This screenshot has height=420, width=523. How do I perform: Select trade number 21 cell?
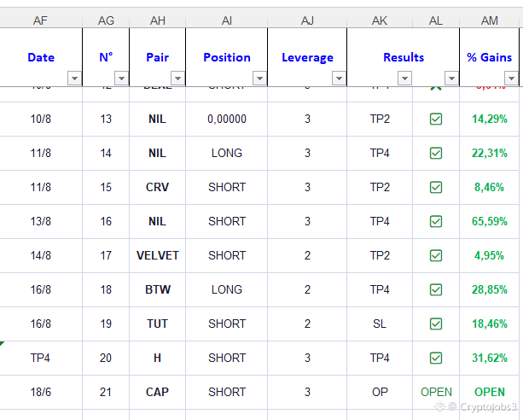pyautogui.click(x=106, y=393)
